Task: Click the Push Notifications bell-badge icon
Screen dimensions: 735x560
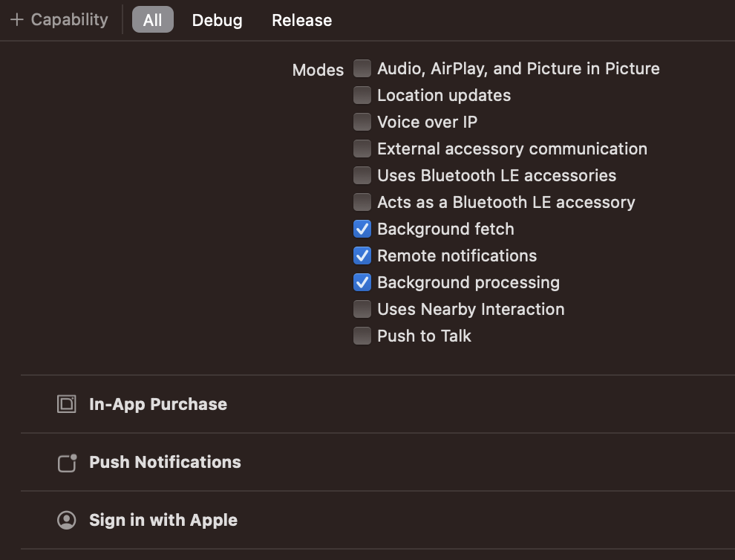Action: point(67,463)
